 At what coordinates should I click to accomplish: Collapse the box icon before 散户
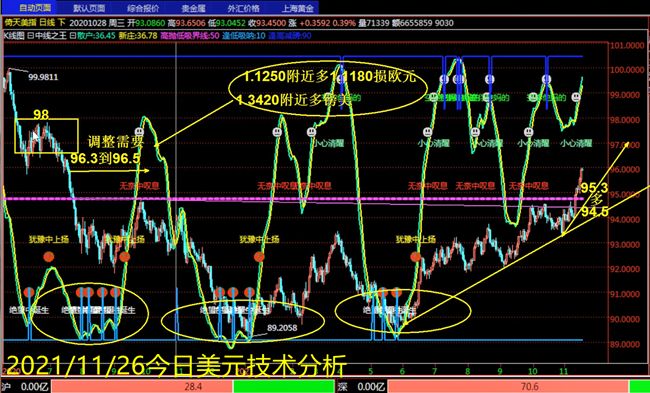[73, 36]
